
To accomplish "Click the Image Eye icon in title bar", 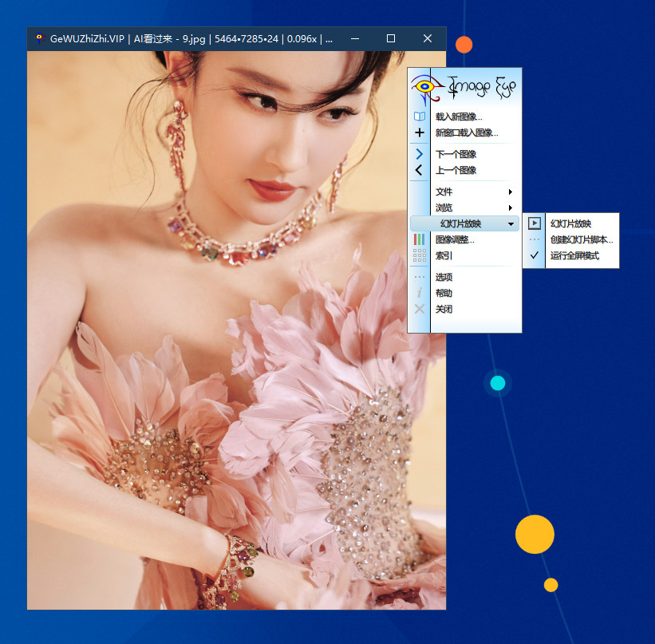I will (39, 38).
